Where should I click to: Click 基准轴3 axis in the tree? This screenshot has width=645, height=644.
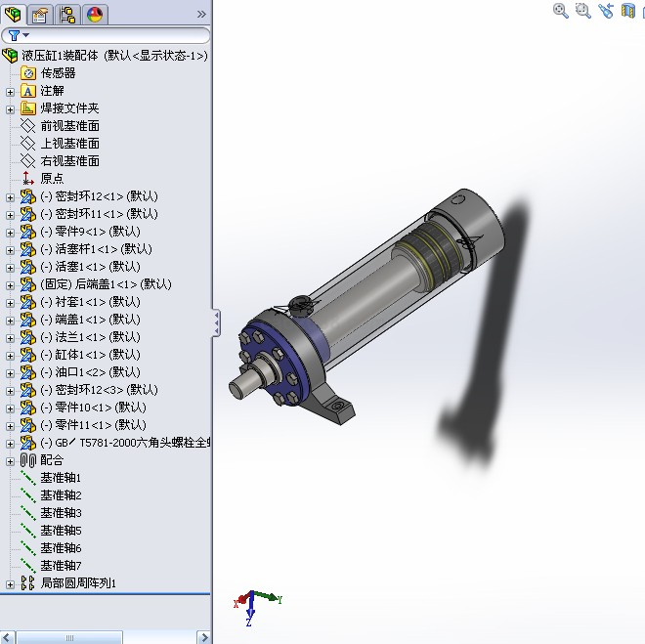pyautogui.click(x=60, y=513)
